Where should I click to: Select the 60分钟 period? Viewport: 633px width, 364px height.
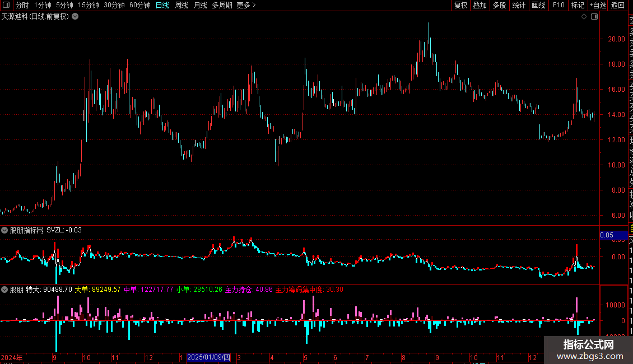[x=140, y=5]
